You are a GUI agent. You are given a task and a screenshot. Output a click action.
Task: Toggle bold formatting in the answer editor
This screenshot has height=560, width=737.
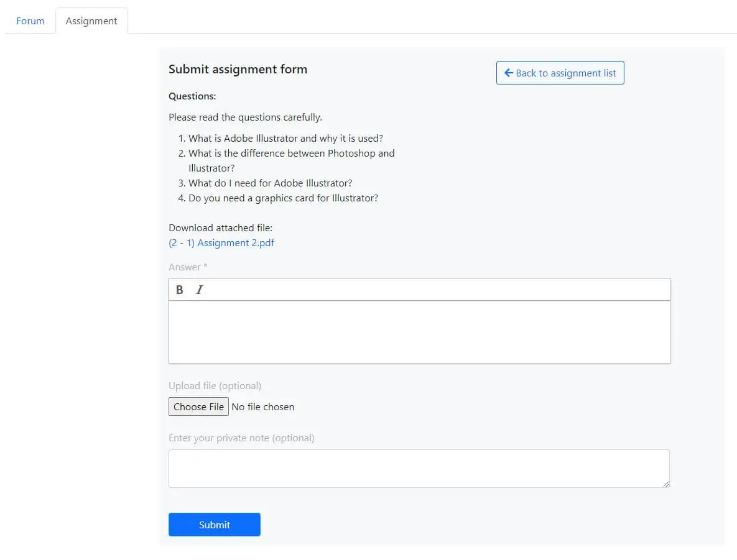click(180, 290)
